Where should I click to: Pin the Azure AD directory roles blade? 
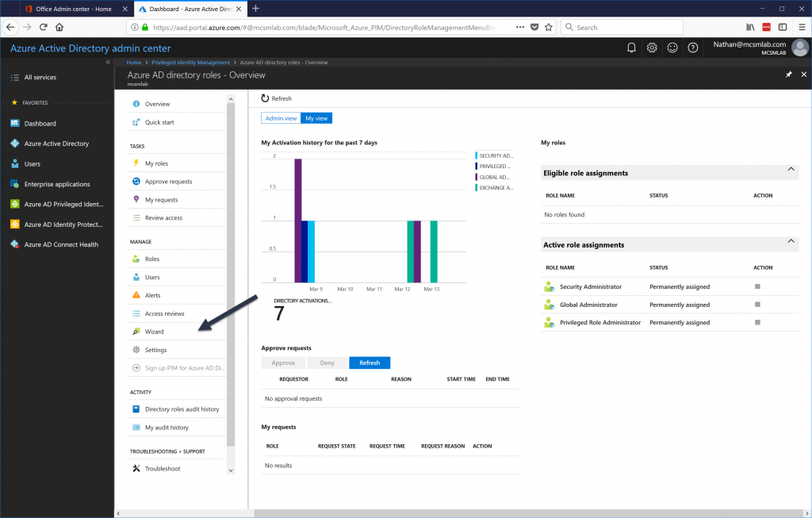(x=787, y=74)
